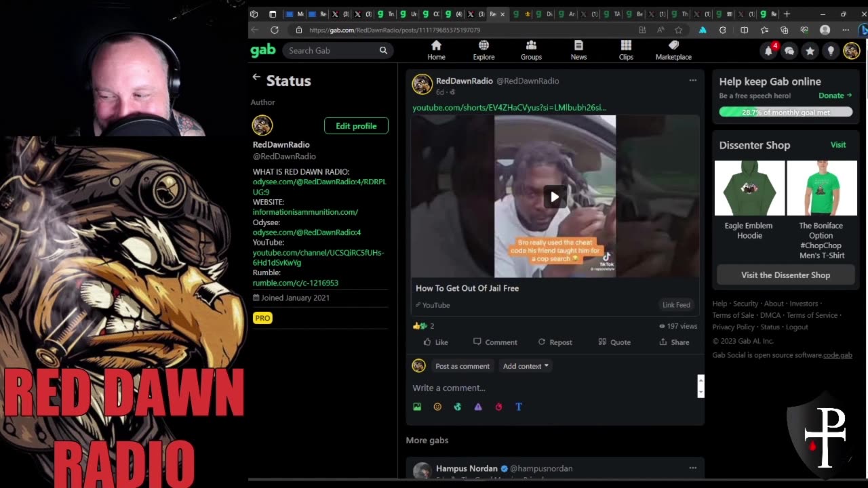
Task: Open notifications bell icon
Action: [769, 51]
